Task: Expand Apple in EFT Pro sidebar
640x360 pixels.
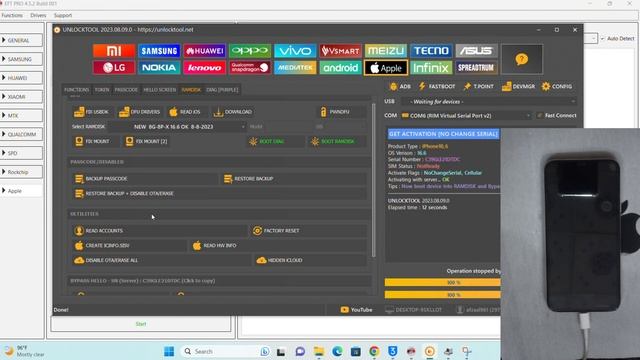Action: point(21,191)
